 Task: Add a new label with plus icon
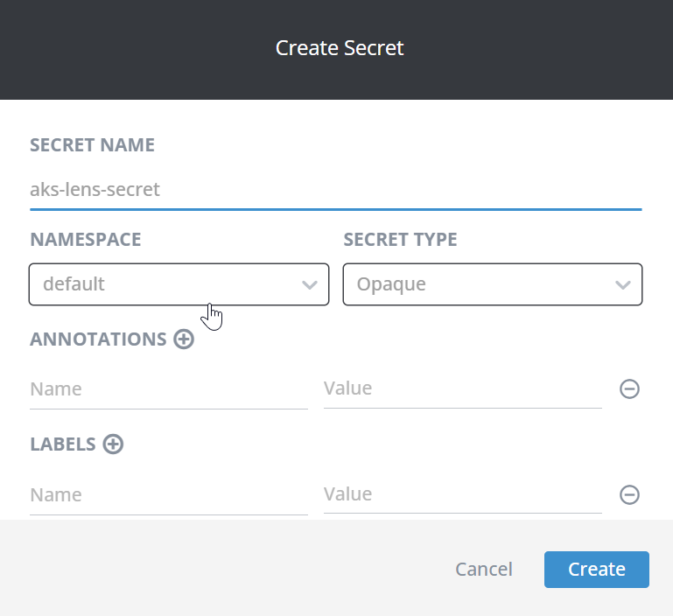(113, 444)
